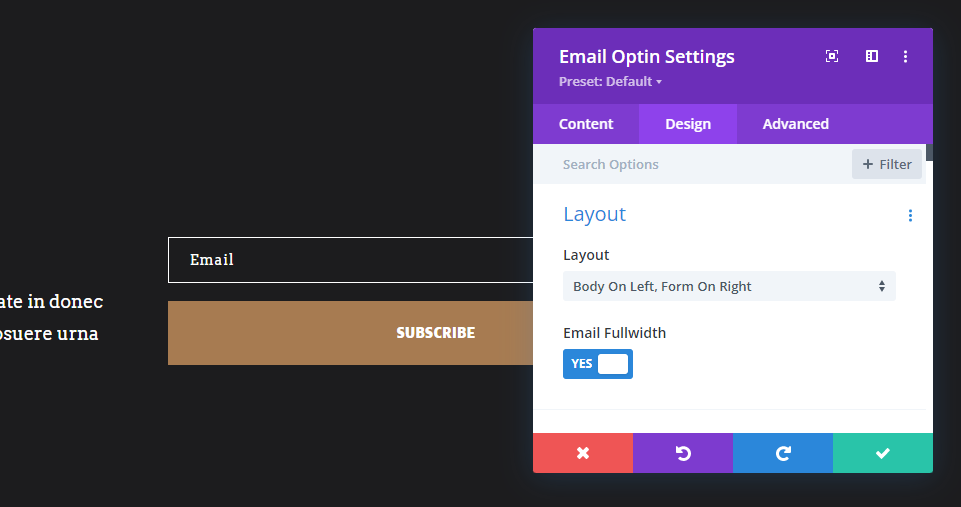Click the Filter button
Image resolution: width=961 pixels, height=507 pixels.
[887, 164]
